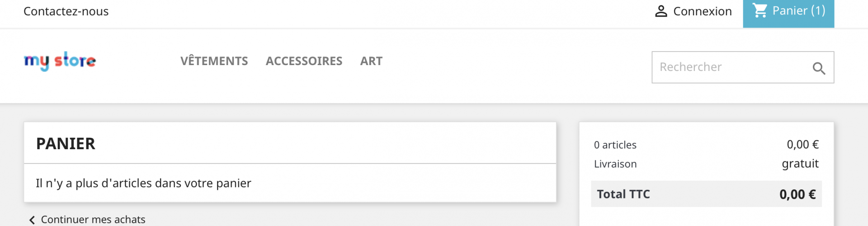Click the person icon beside Connexion
Screen dimensions: 868x226
pyautogui.click(x=661, y=11)
